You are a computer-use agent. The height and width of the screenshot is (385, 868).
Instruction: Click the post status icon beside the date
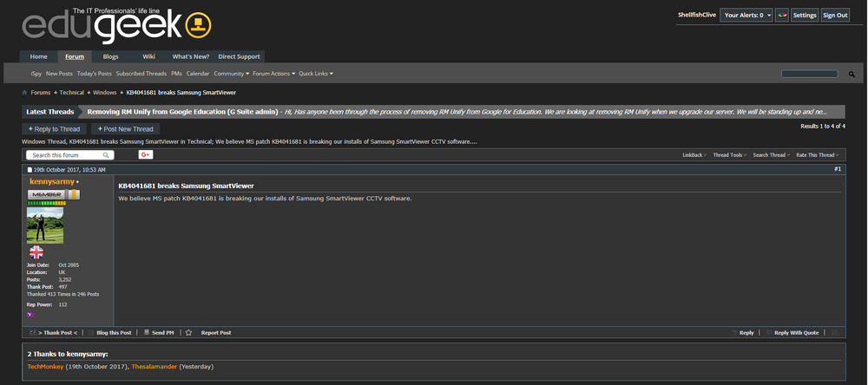pyautogui.click(x=30, y=170)
